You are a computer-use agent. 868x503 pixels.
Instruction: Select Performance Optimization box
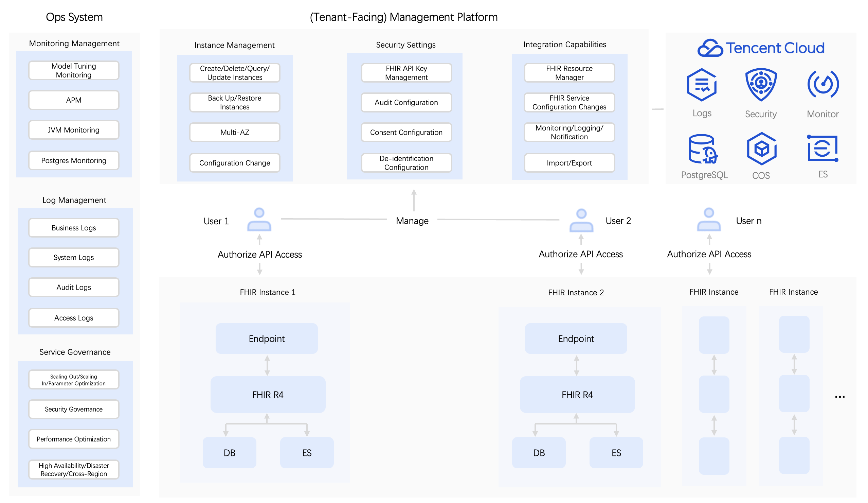tap(74, 439)
